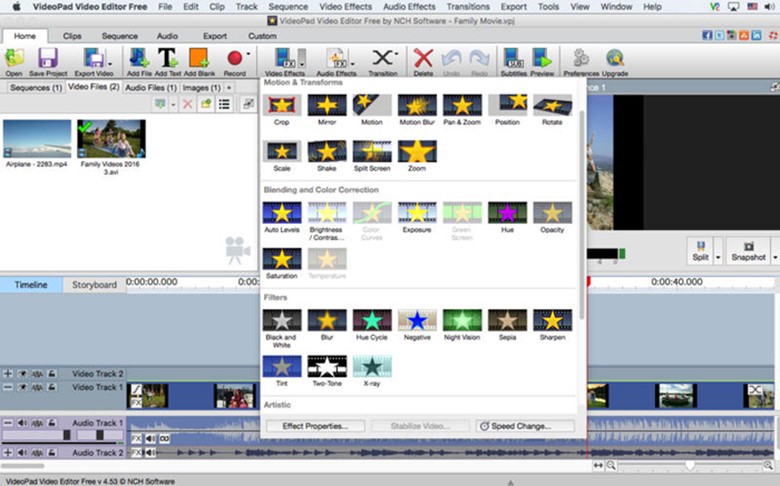
Task: Adjust the Audio Track 1 pan slider
Action: coord(99,435)
